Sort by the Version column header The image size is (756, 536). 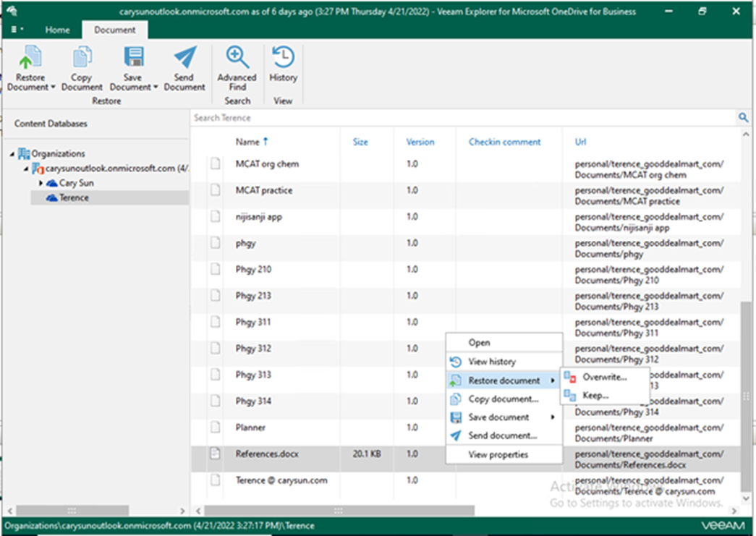pyautogui.click(x=420, y=142)
